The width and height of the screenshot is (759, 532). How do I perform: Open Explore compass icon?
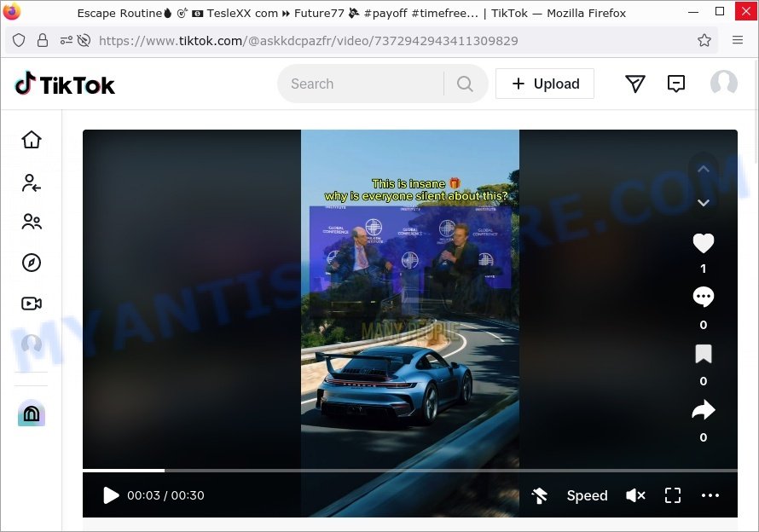coord(32,263)
